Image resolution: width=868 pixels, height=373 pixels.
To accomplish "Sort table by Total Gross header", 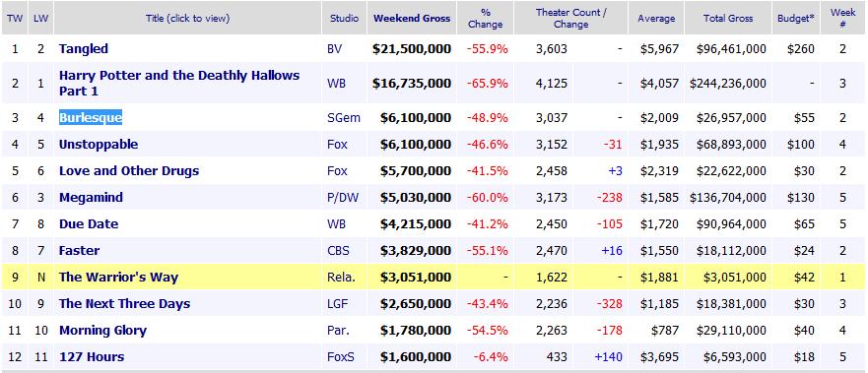I will tap(728, 19).
